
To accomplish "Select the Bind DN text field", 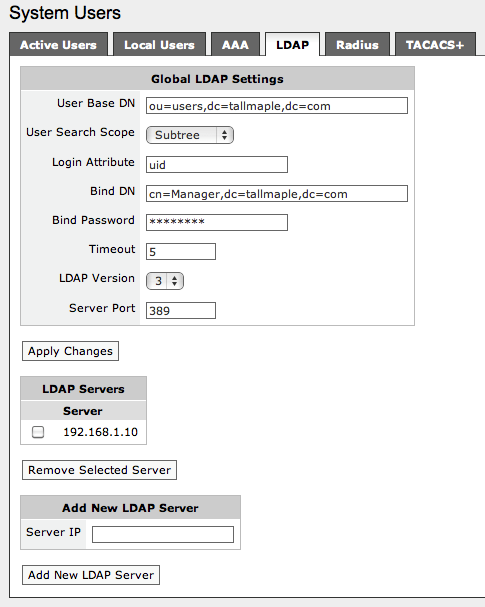I will [x=277, y=194].
